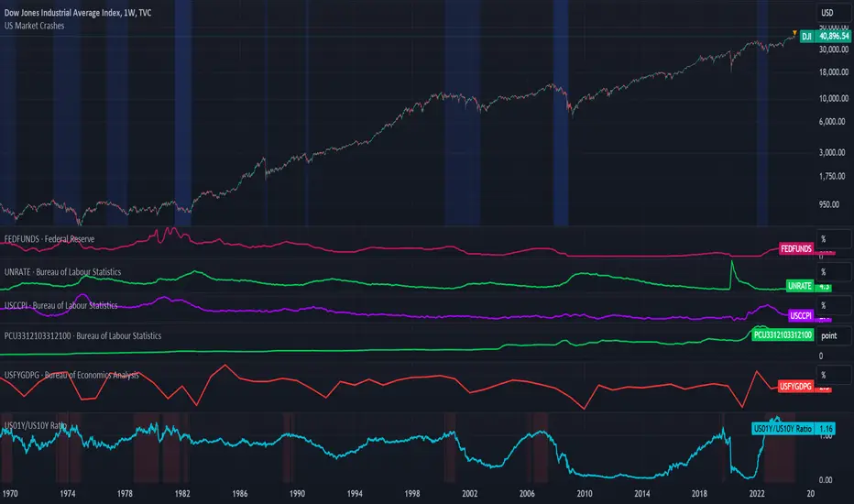854x504 pixels.
Task: Click the 2010 label on time axis
Action: point(585,493)
